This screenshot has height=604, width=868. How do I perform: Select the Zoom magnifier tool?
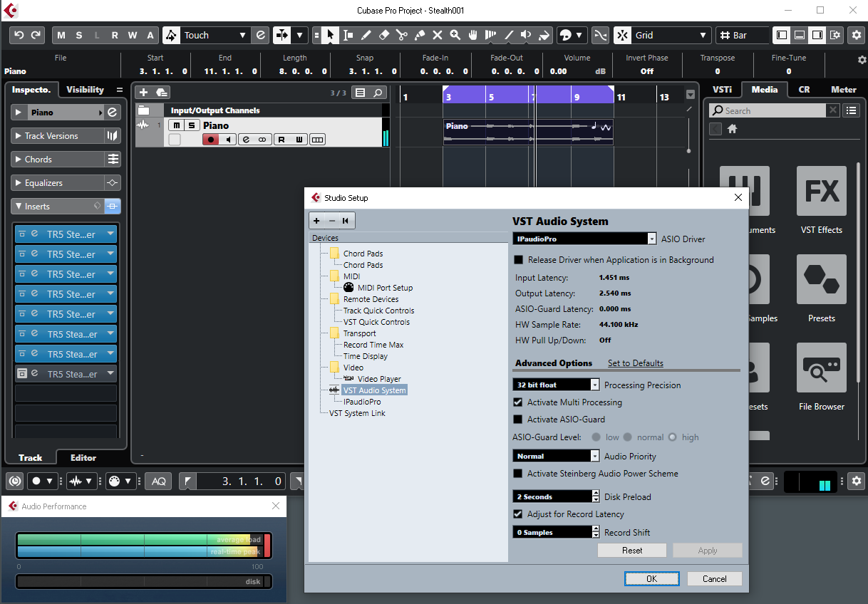(x=455, y=35)
